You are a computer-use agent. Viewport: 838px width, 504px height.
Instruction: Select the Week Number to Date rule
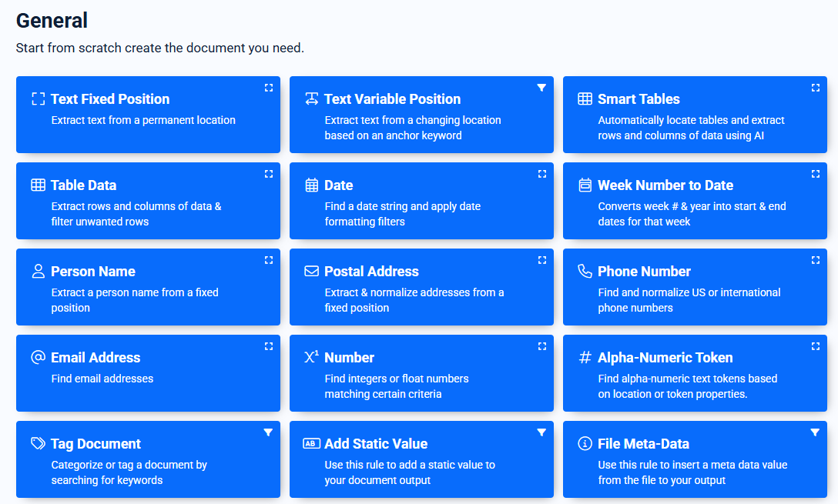(665, 185)
